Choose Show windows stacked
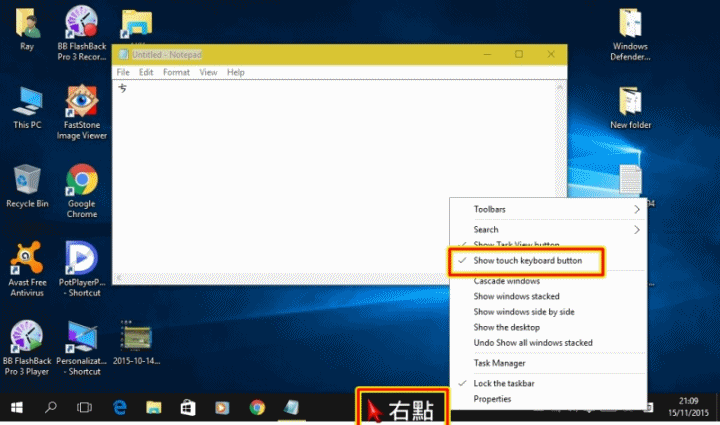The height and width of the screenshot is (425, 720). pos(548,296)
